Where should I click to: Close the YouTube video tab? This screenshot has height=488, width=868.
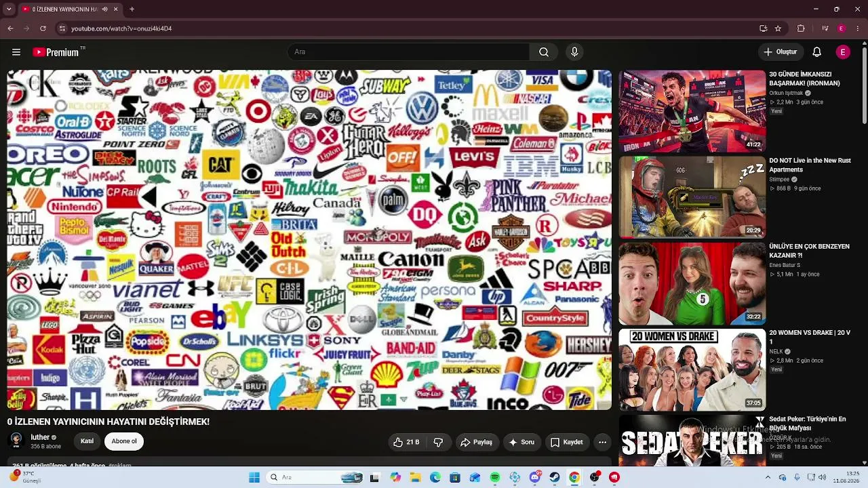[115, 9]
